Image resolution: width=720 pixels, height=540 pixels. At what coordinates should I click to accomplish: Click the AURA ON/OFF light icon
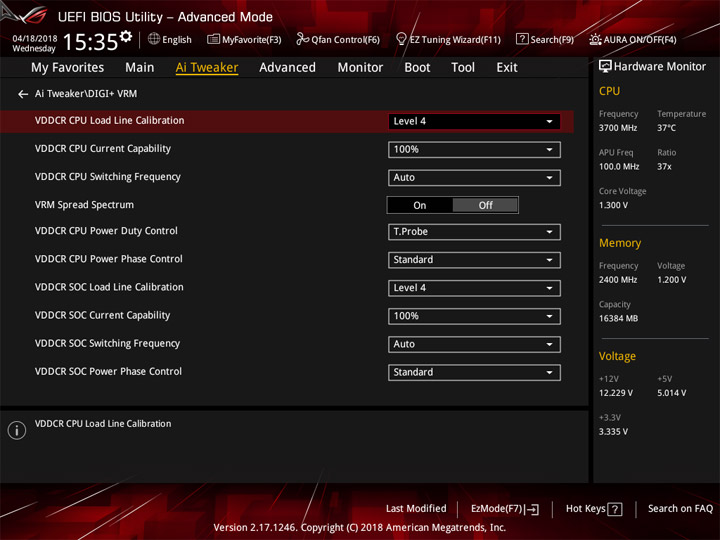(x=595, y=39)
